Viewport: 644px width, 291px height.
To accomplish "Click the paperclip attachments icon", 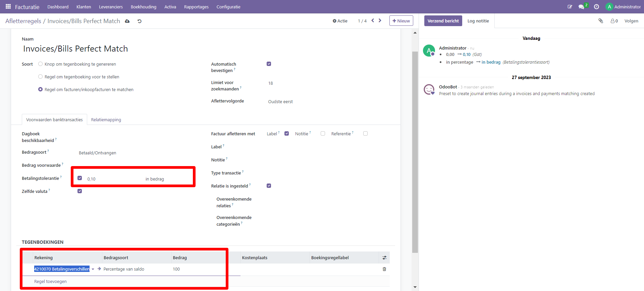I will point(601,21).
